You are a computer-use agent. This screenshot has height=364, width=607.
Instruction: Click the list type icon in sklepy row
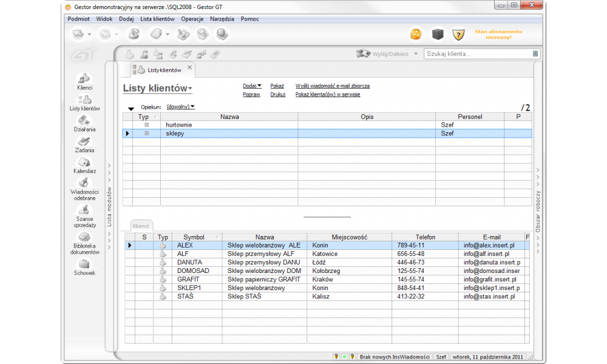tap(146, 133)
